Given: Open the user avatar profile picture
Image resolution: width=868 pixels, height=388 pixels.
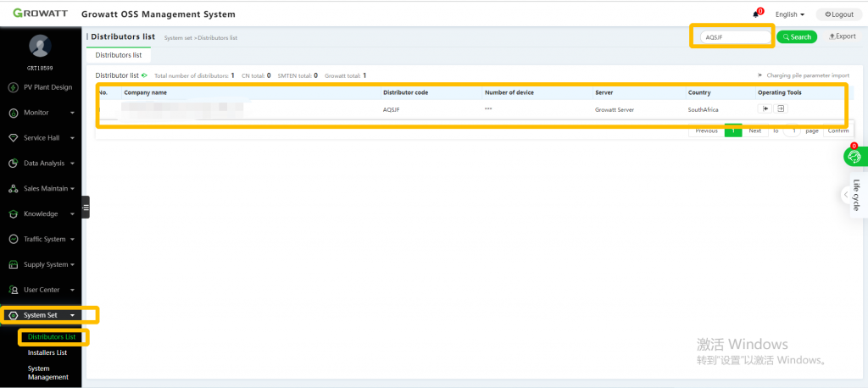Looking at the screenshot, I should (x=41, y=46).
